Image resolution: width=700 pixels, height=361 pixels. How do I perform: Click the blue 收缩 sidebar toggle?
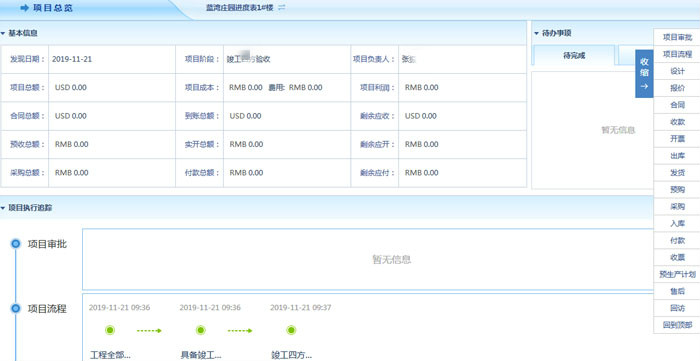tap(644, 74)
